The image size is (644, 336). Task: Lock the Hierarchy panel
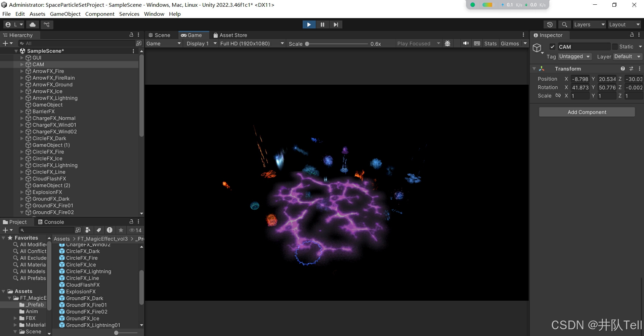coord(131,35)
